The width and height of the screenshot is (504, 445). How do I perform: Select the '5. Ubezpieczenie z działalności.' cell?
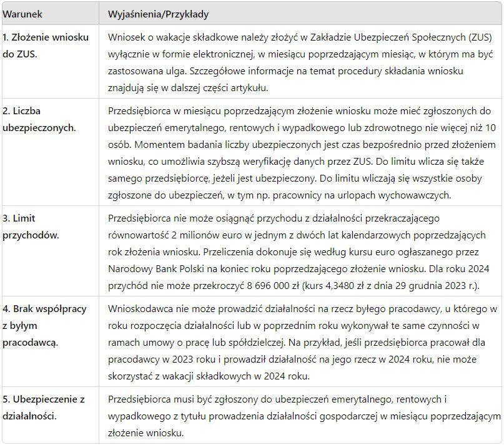pyautogui.click(x=51, y=416)
